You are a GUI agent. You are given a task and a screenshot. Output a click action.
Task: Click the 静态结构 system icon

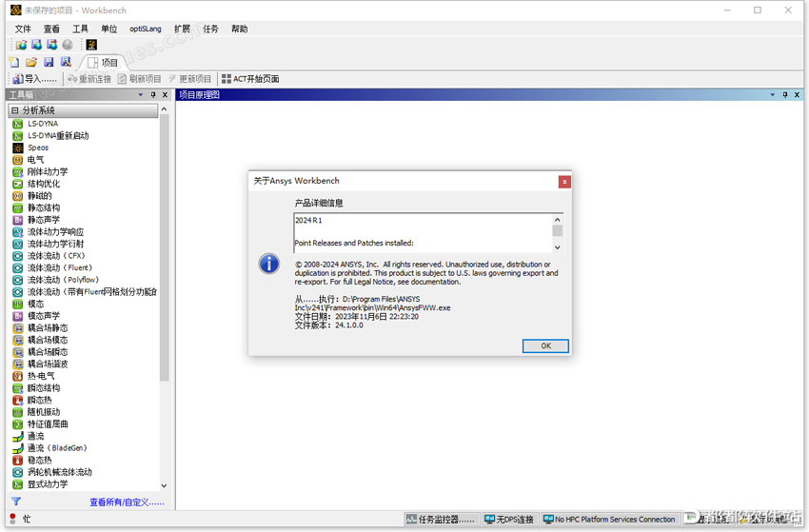click(x=17, y=208)
